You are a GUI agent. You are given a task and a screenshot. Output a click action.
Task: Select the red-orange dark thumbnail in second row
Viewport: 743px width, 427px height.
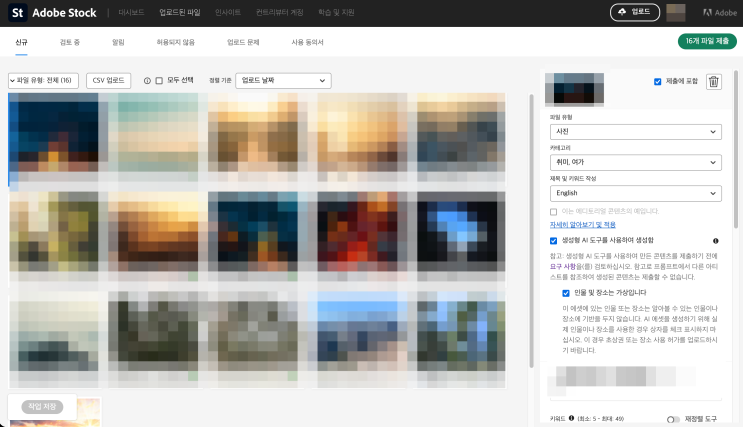click(358, 232)
